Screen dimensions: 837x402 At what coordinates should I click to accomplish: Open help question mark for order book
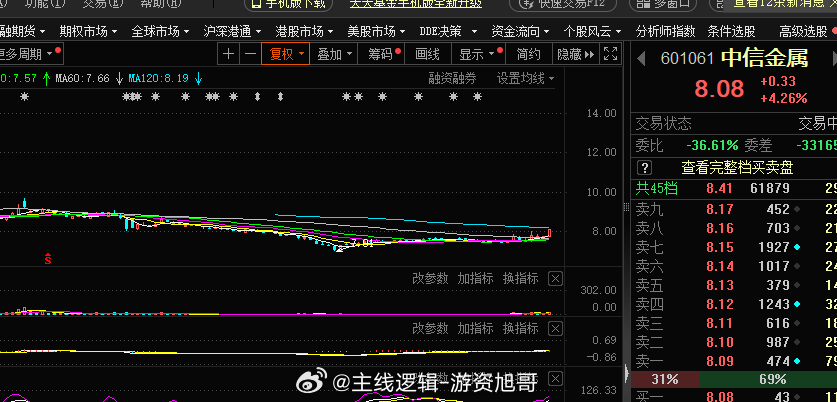click(x=645, y=168)
